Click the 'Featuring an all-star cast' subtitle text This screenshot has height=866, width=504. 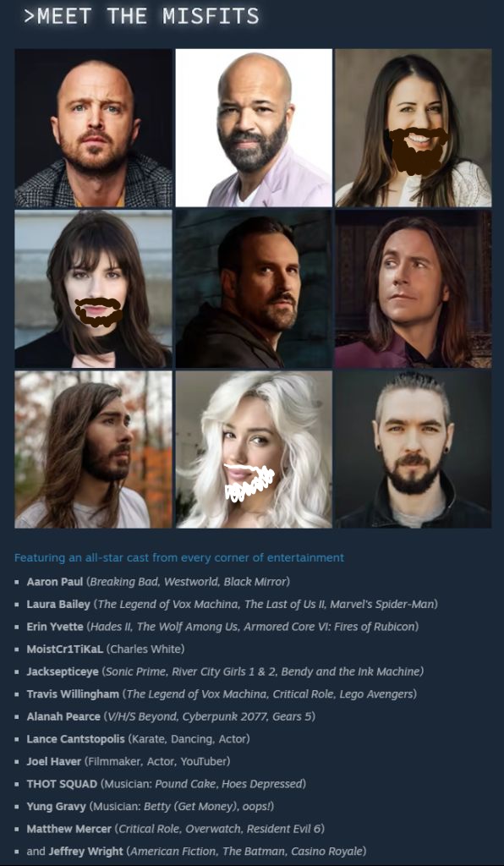pos(179,558)
